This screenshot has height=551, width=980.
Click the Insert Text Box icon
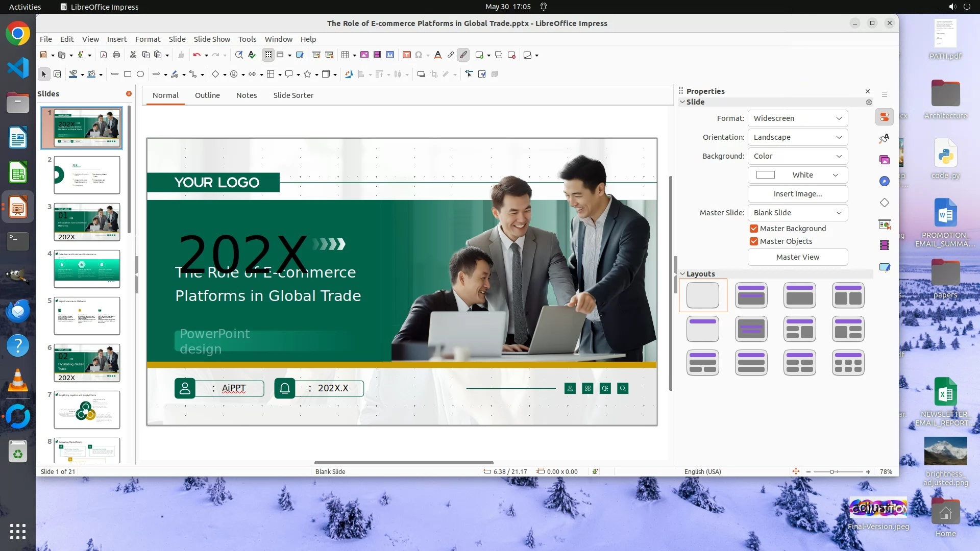[407, 55]
